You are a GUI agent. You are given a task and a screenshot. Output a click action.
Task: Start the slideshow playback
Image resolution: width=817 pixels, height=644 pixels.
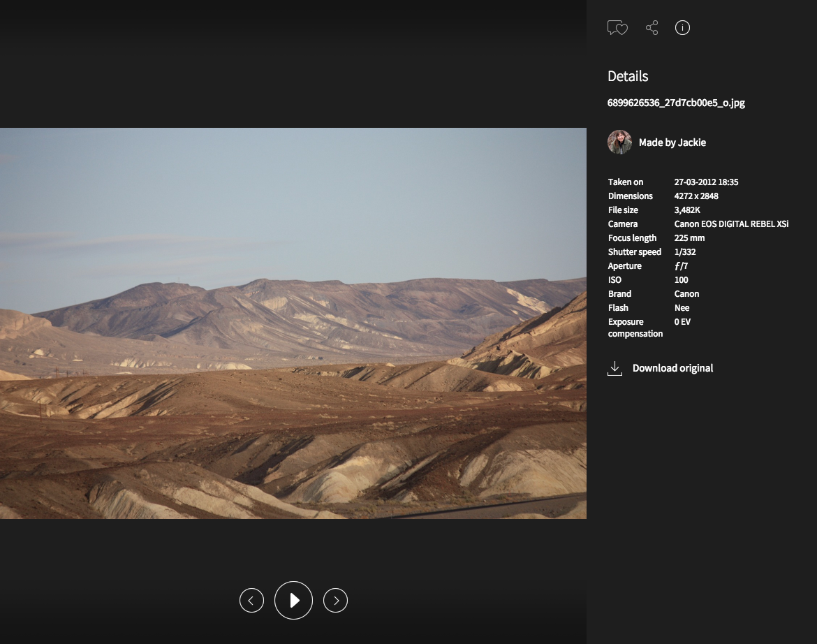pos(293,600)
